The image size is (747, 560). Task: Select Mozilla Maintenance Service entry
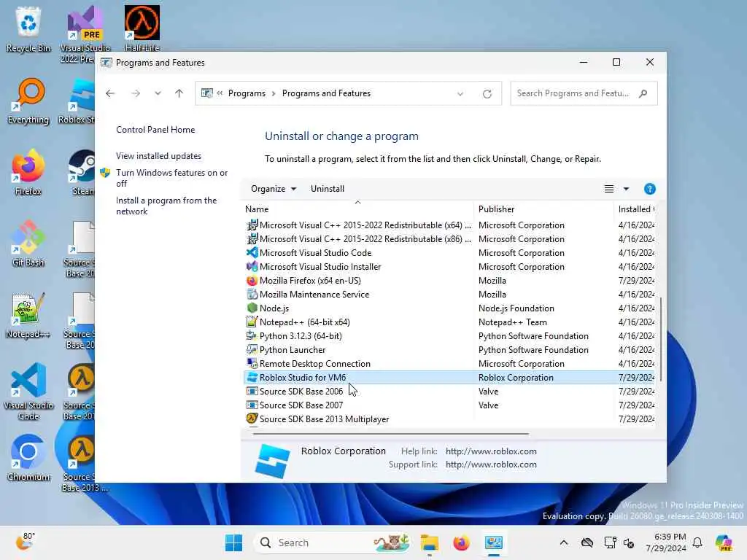coord(449,295)
